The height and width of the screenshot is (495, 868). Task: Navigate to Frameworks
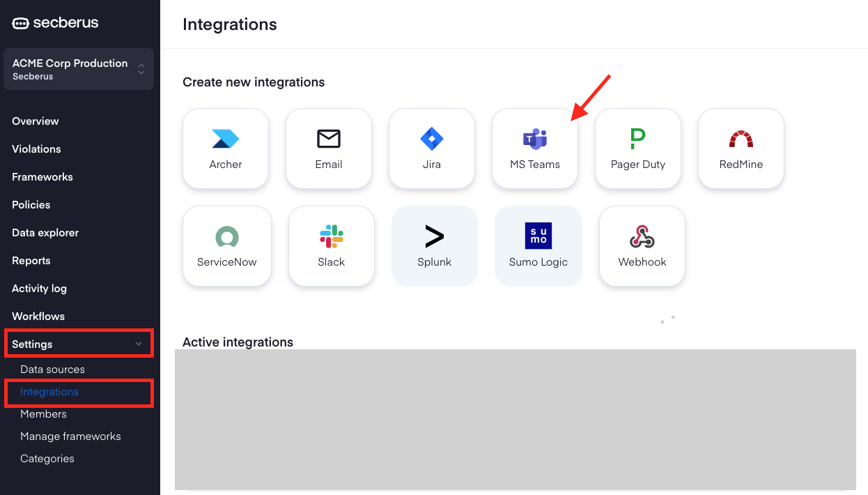[x=42, y=177]
